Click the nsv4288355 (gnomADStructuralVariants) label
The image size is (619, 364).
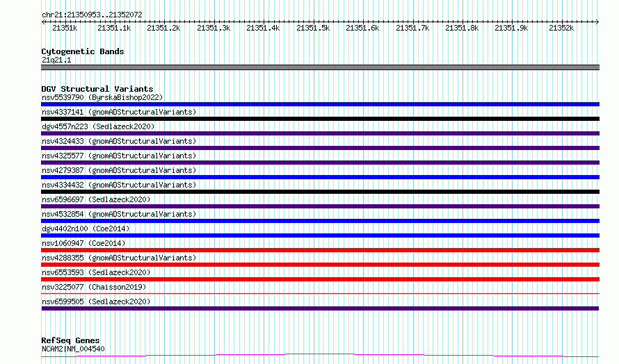(x=119, y=258)
